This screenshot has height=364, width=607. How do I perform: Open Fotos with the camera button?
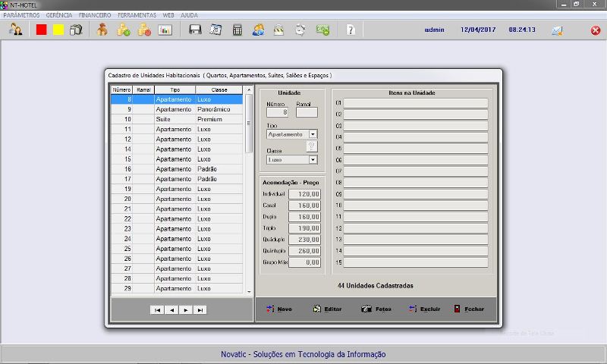pyautogui.click(x=376, y=309)
